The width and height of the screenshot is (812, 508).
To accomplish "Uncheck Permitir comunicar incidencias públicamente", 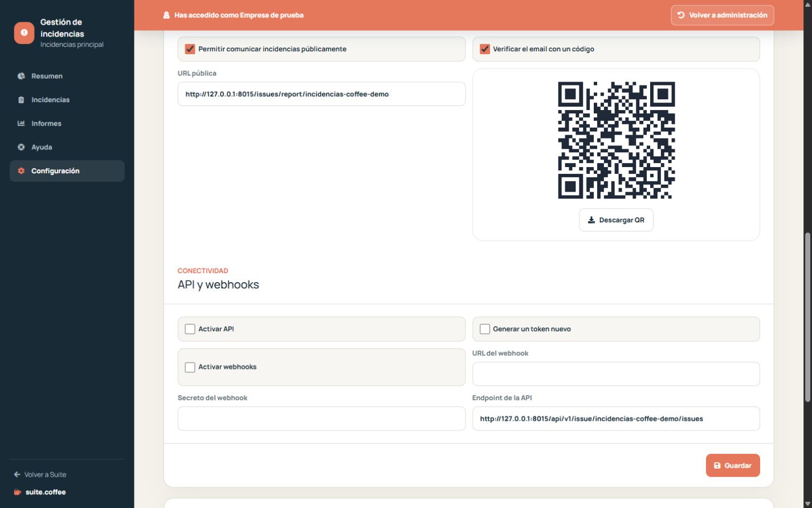I will point(190,49).
